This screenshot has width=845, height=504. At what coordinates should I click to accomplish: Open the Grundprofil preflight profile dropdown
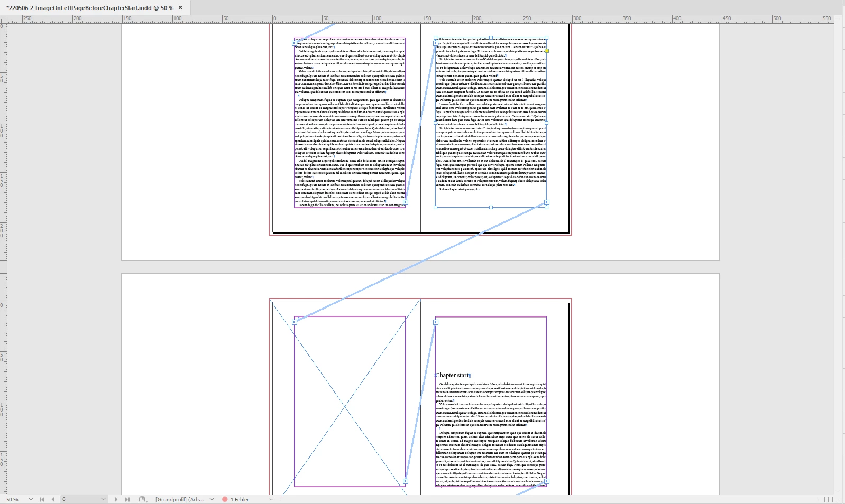[212, 499]
